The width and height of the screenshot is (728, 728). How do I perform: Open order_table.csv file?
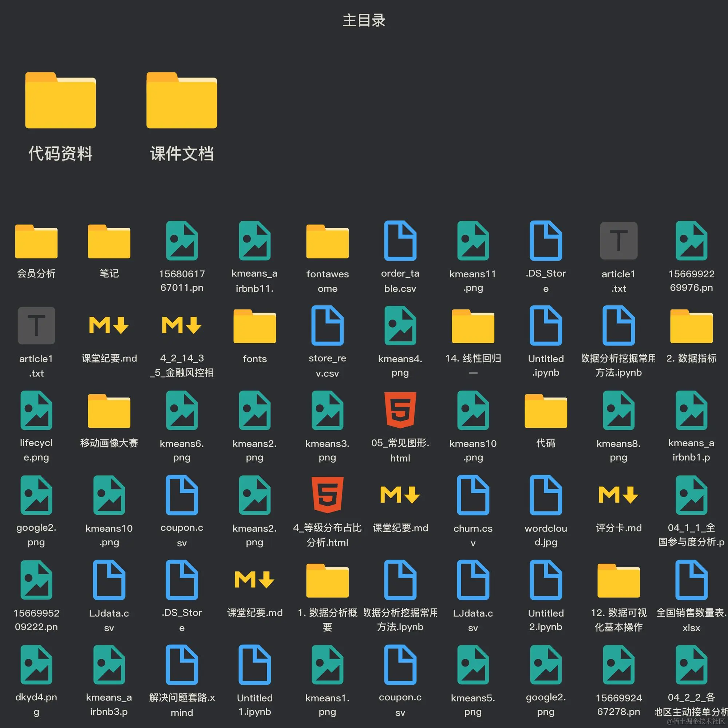tap(400, 241)
